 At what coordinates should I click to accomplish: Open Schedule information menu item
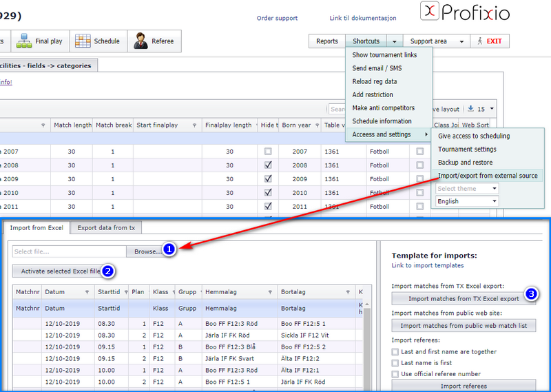382,121
